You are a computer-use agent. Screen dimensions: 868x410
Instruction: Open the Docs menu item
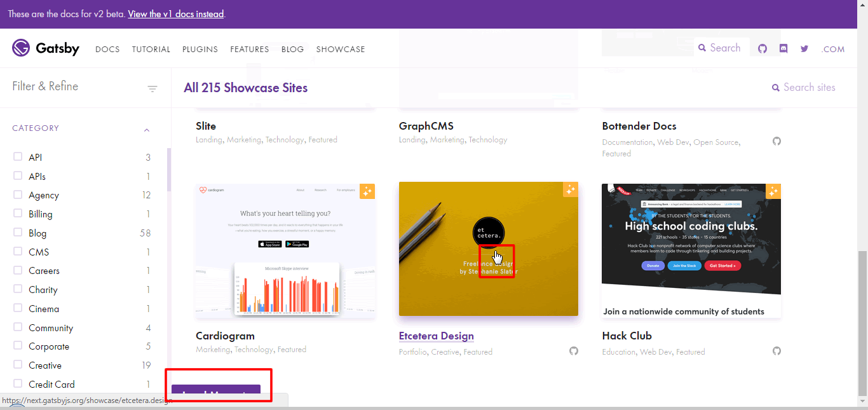pos(107,49)
